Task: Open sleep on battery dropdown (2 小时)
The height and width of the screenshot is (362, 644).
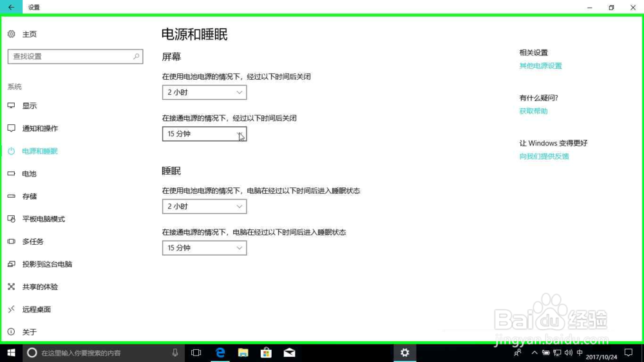Action: [205, 206]
